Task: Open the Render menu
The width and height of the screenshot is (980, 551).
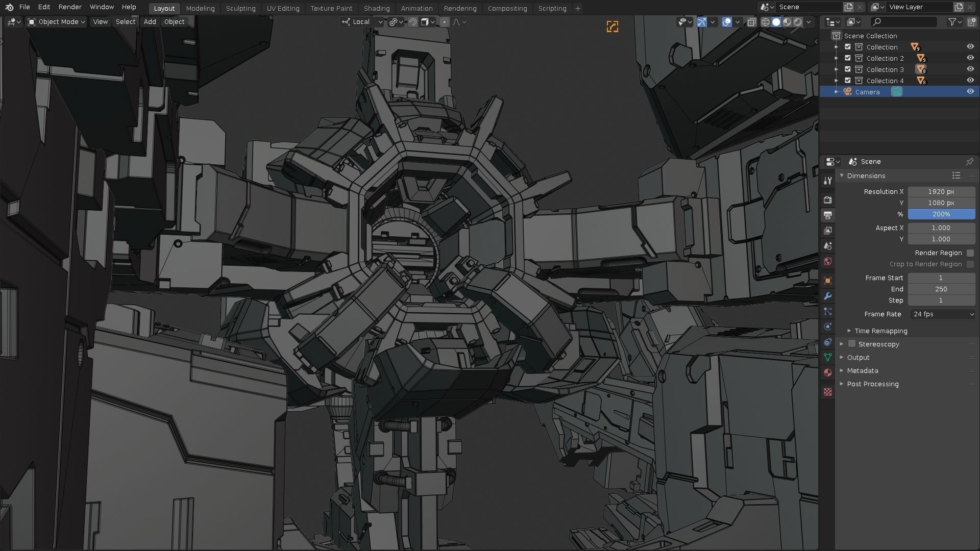Action: (x=70, y=7)
